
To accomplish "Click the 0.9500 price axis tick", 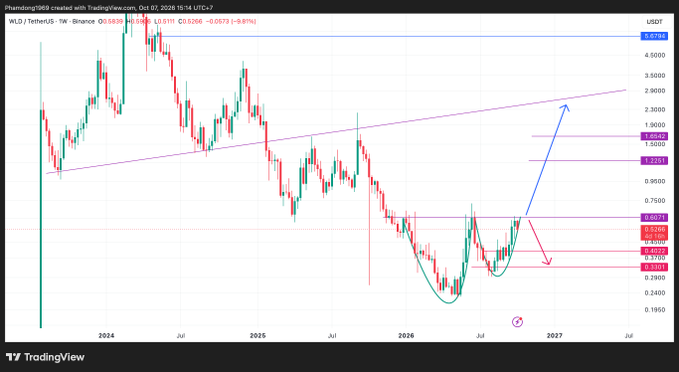I will [x=655, y=181].
